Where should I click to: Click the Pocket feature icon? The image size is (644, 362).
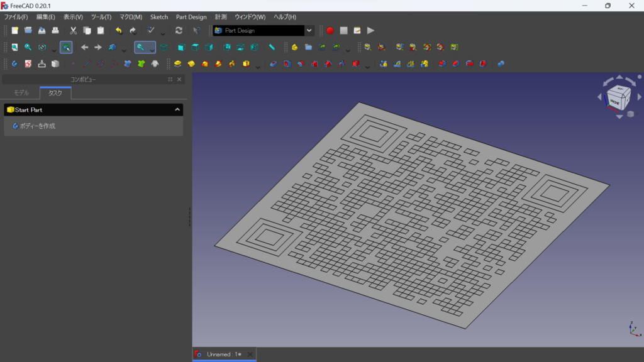tap(274, 63)
